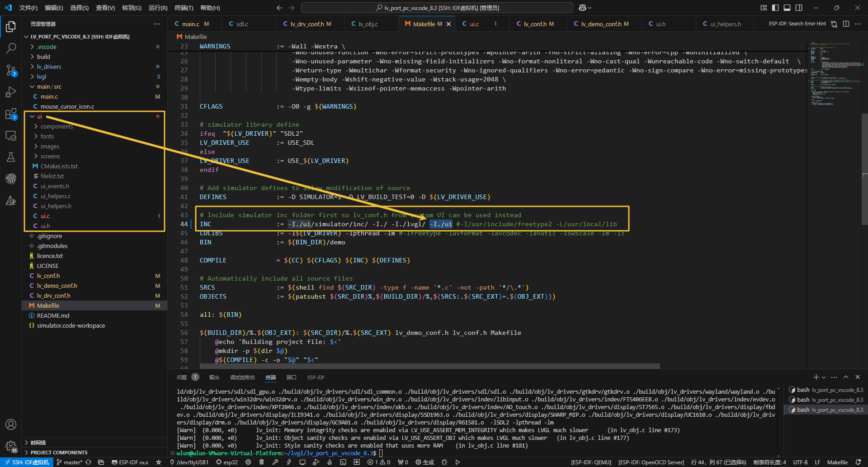Toggle the secondary side bar
Viewport: 868px width, 467px height.
pyautogui.click(x=799, y=8)
